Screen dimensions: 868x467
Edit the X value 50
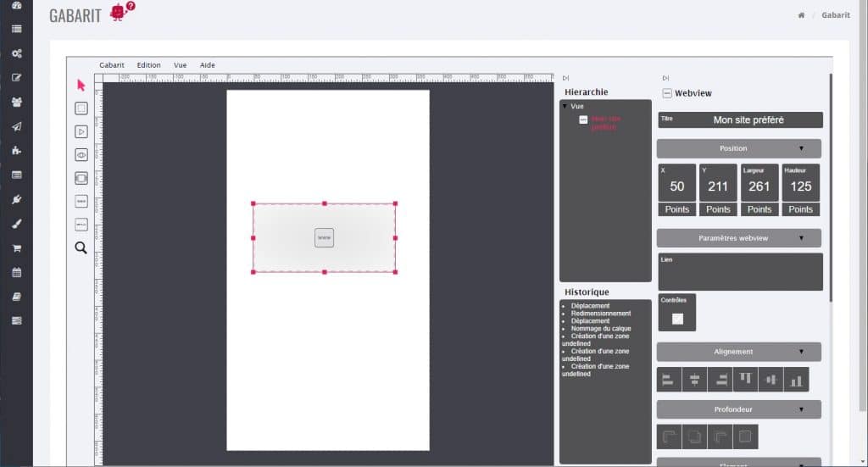[677, 182]
